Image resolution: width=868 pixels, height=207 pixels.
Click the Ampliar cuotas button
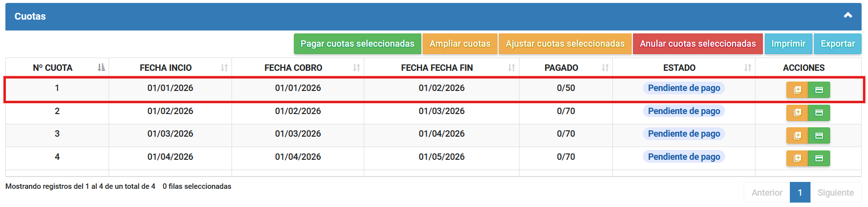460,44
